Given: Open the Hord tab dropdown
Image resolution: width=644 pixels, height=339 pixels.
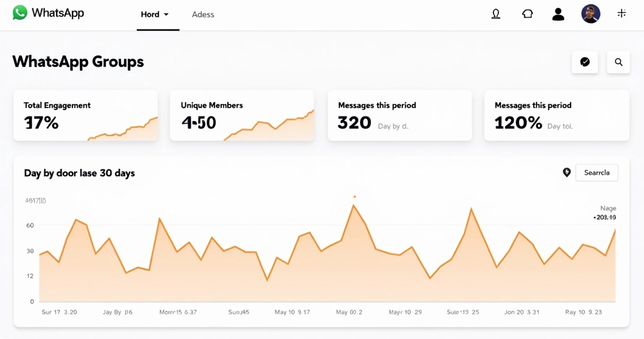Looking at the screenshot, I should (x=155, y=14).
